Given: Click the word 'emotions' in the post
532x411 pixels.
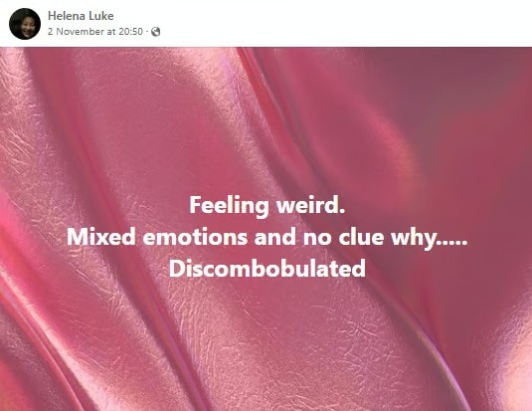Looking at the screenshot, I should 195,237.
